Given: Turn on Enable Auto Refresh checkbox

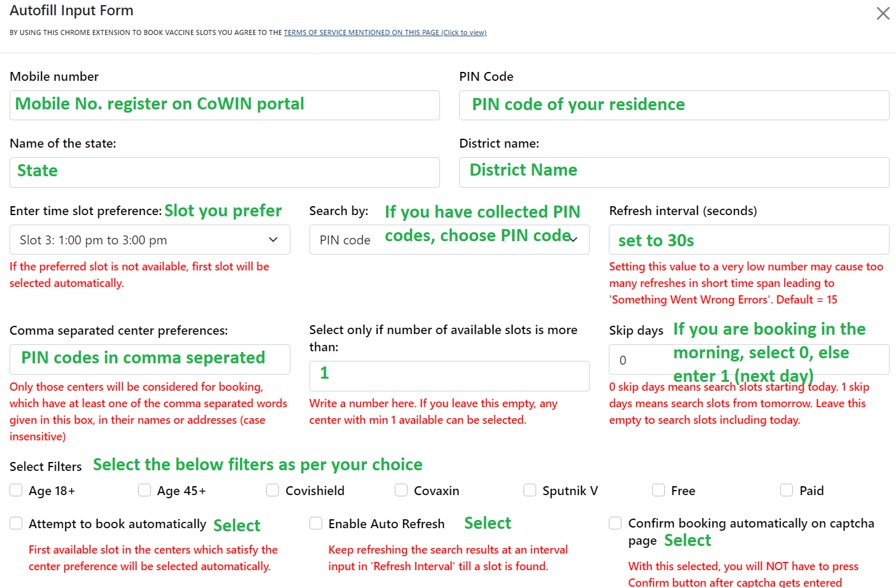Looking at the screenshot, I should pyautogui.click(x=316, y=523).
